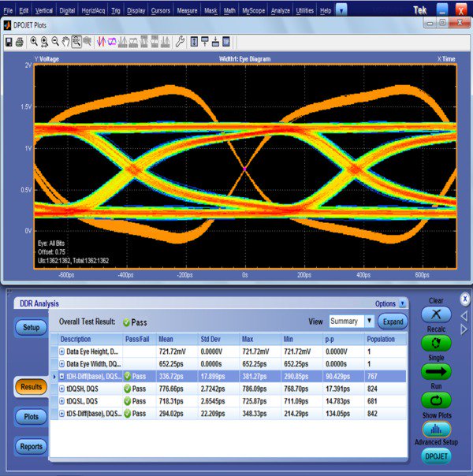Click the DPOJET Plots window logo icon
Viewport: 473px width, 476px height.
coord(7,25)
